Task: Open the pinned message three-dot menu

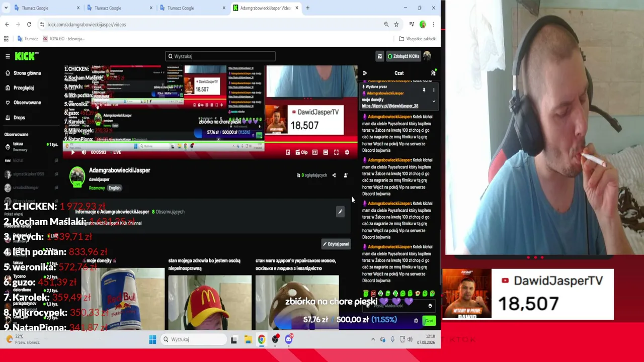Action: [x=434, y=90]
